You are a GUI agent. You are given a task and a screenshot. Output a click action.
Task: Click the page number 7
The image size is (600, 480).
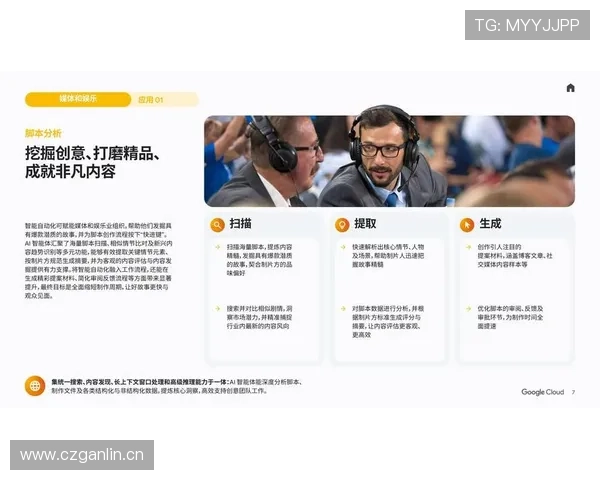(573, 392)
